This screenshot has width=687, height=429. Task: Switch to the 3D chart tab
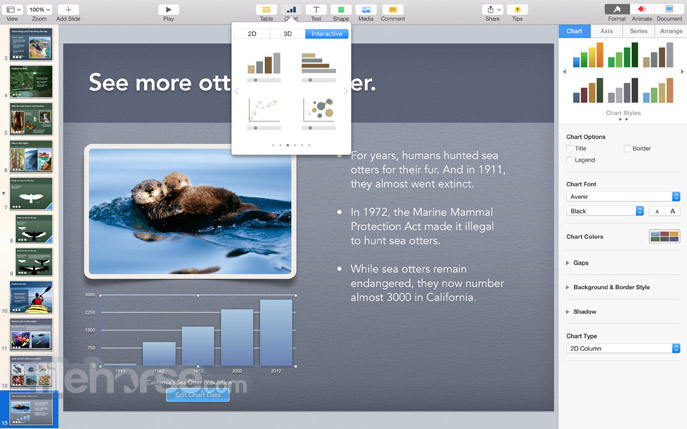(288, 34)
